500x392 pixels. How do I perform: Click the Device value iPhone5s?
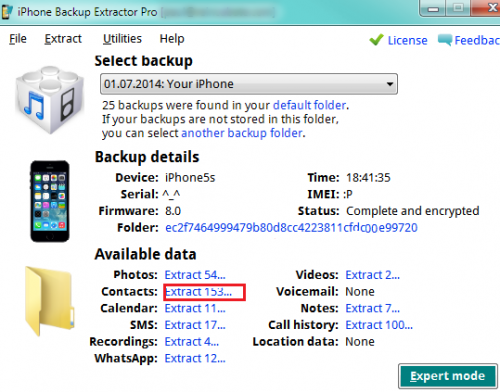point(190,178)
